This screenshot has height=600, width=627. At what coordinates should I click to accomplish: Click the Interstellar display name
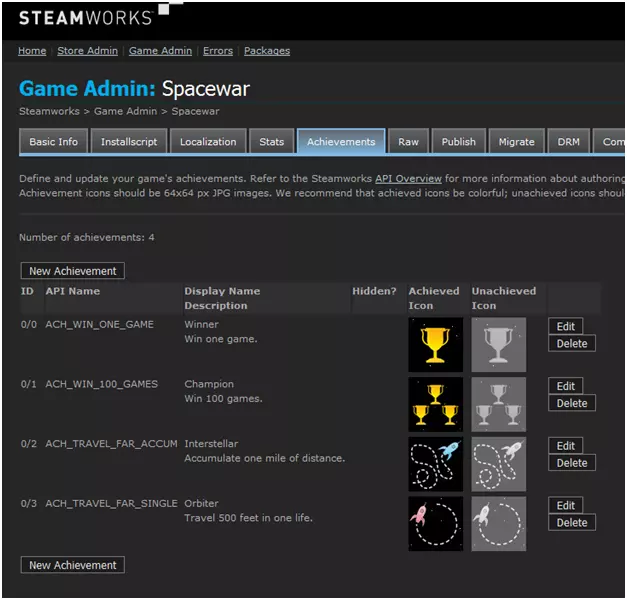coord(211,444)
